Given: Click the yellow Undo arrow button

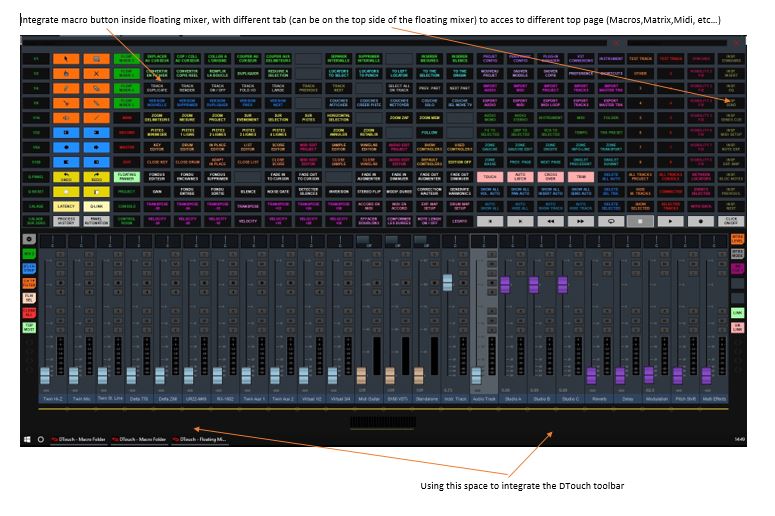Looking at the screenshot, I should (66, 177).
